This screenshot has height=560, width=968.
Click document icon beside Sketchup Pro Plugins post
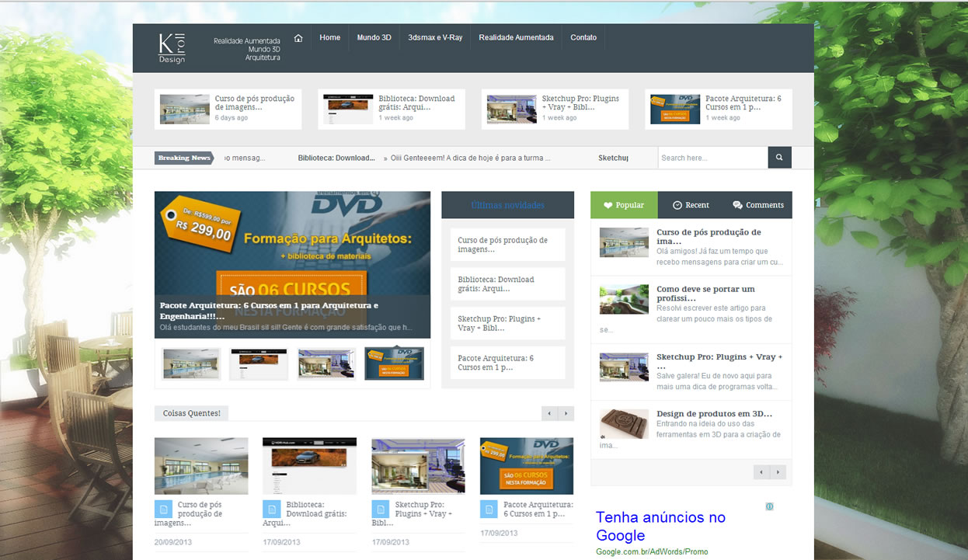point(380,510)
